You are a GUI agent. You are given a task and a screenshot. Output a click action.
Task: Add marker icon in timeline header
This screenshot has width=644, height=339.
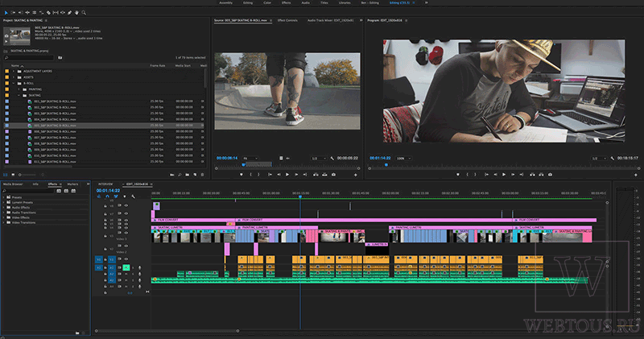pos(125,196)
